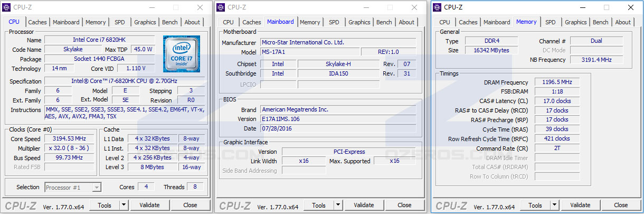Click the Bus Speed value 99.73 MHz
The width and height of the screenshot is (644, 214).
tap(70, 157)
